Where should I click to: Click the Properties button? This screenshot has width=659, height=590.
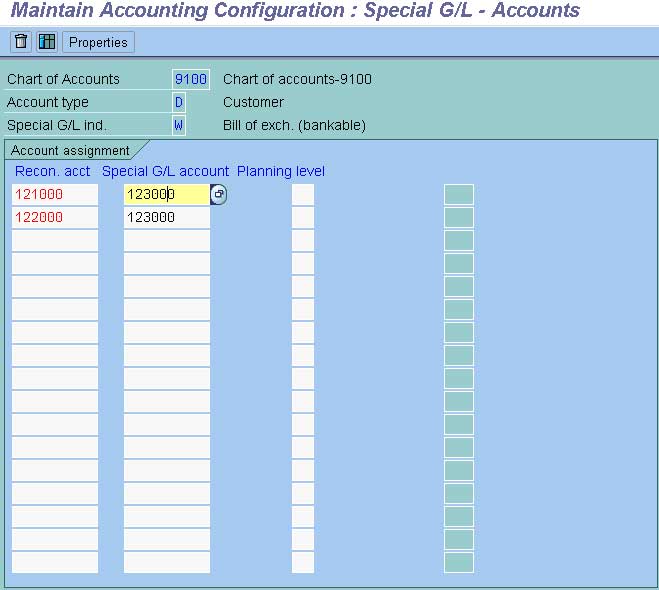[98, 42]
